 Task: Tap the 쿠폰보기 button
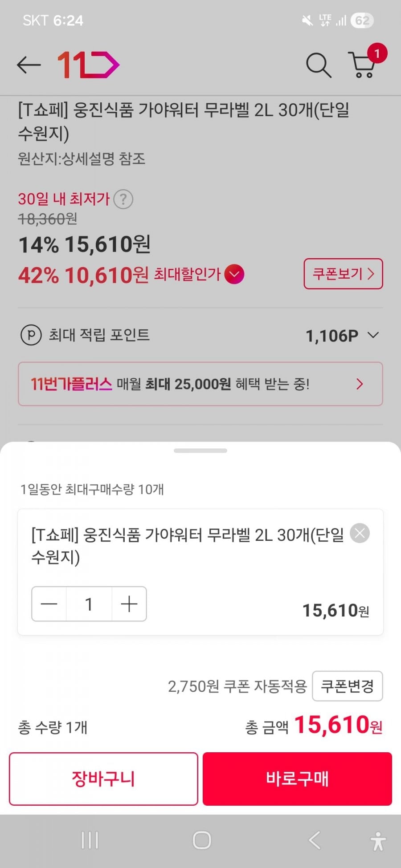pyautogui.click(x=343, y=274)
